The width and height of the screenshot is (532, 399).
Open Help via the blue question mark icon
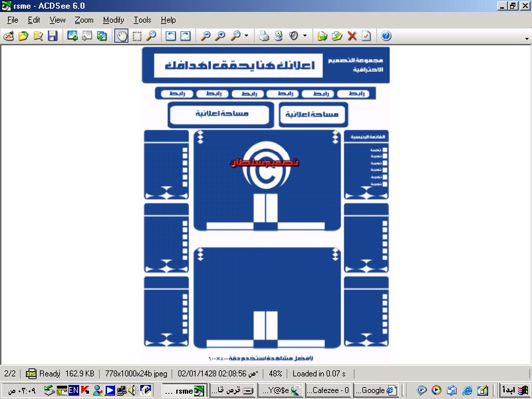point(386,36)
